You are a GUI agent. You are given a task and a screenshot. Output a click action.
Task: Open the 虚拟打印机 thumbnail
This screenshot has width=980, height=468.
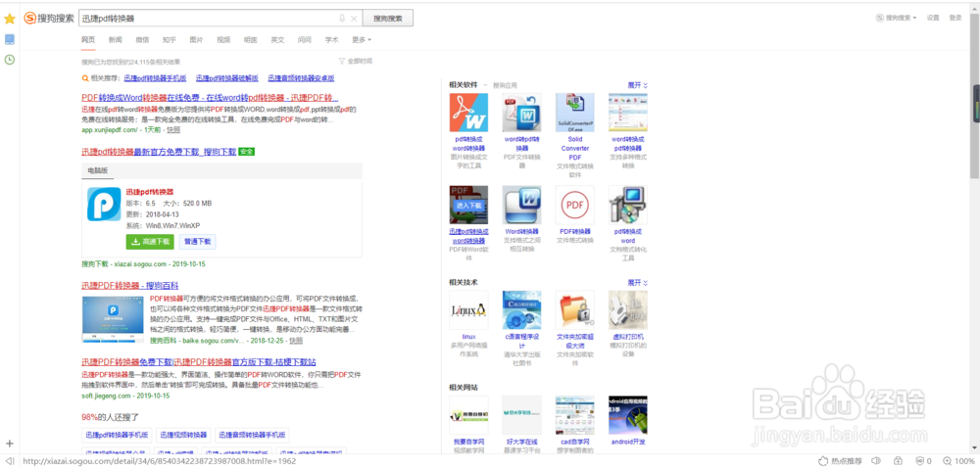[628, 310]
